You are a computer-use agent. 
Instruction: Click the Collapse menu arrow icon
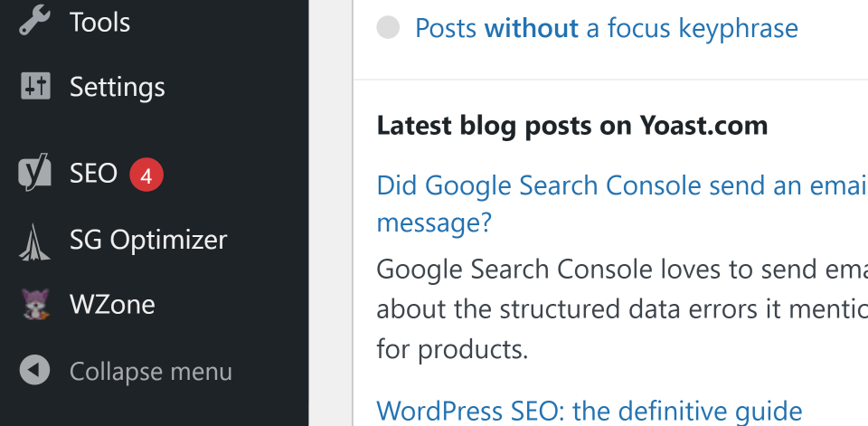click(35, 370)
